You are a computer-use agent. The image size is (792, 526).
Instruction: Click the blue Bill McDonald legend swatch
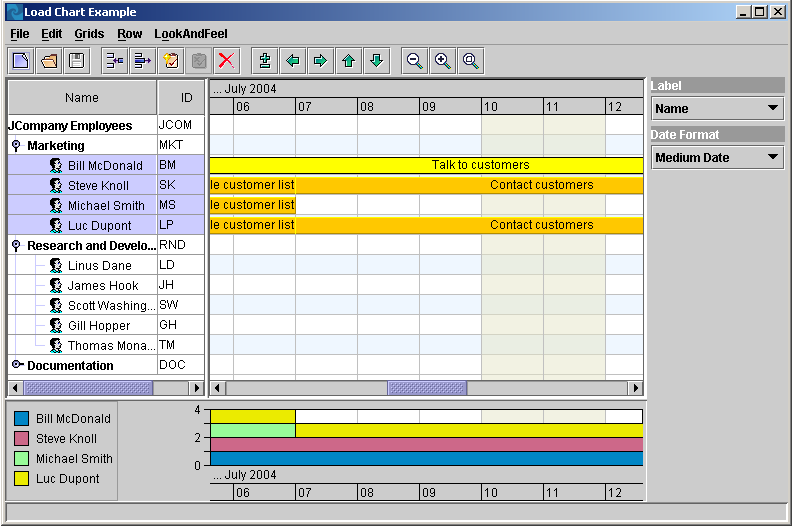[x=22, y=419]
